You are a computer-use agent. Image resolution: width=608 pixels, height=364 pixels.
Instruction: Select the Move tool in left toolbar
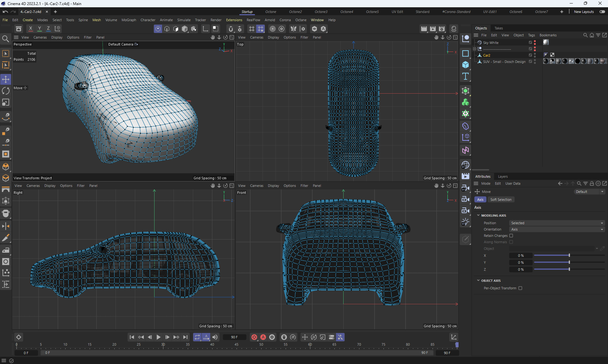coord(6,79)
